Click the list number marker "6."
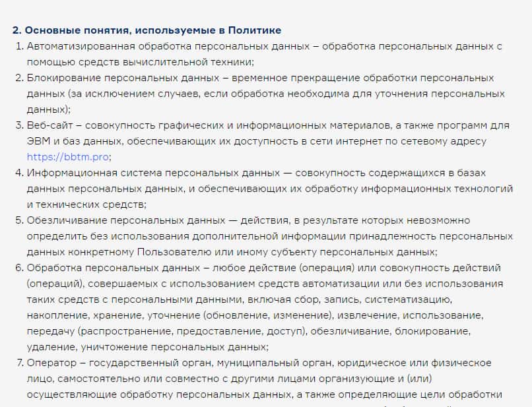Viewport: 532px width, 407px height. tap(19, 268)
